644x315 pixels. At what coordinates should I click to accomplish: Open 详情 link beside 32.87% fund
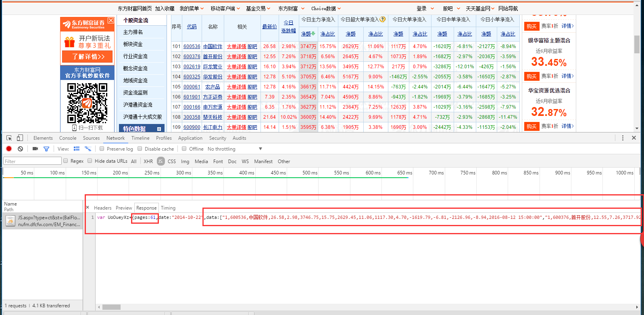[567, 126]
